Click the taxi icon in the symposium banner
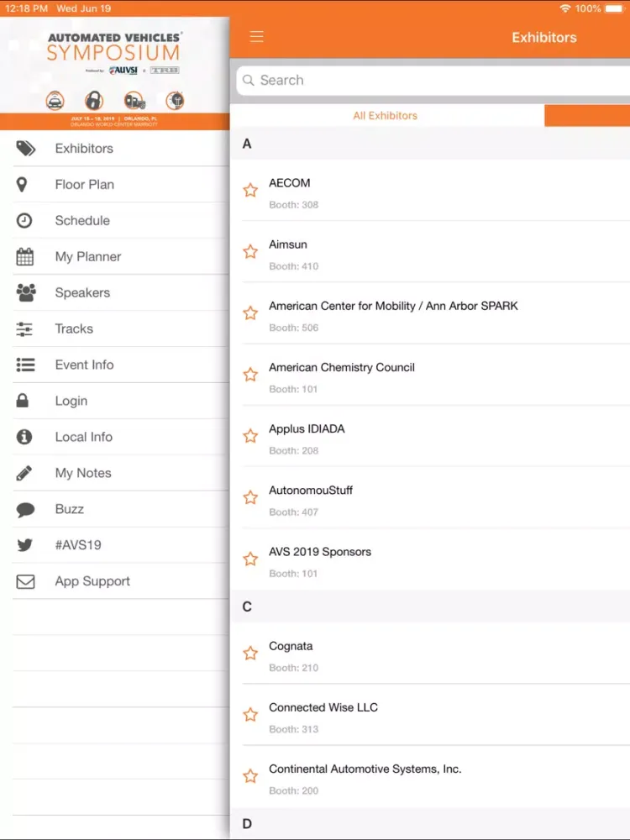The width and height of the screenshot is (630, 840). tap(55, 100)
